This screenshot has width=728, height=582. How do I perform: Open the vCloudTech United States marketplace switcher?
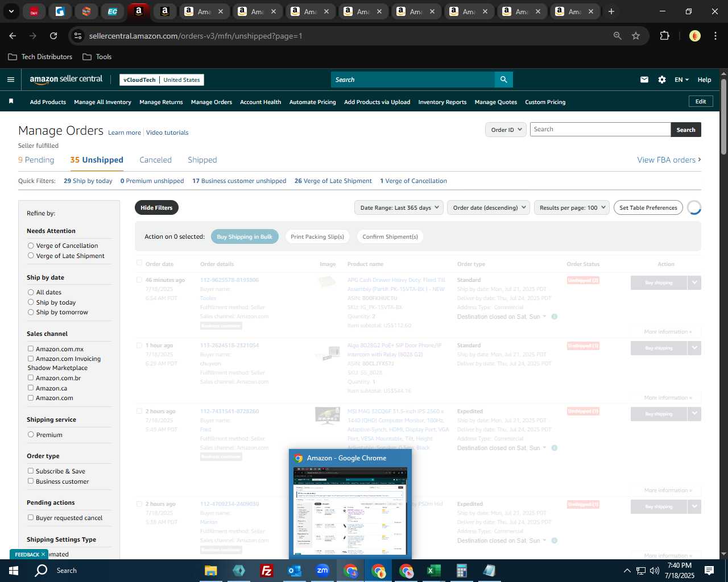(162, 80)
